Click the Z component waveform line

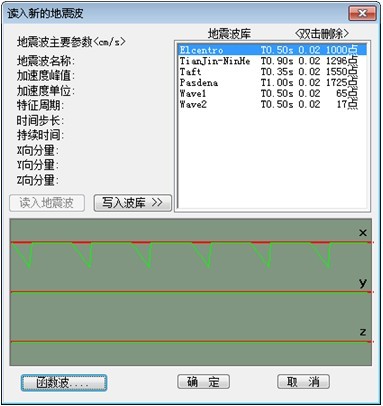(191, 342)
